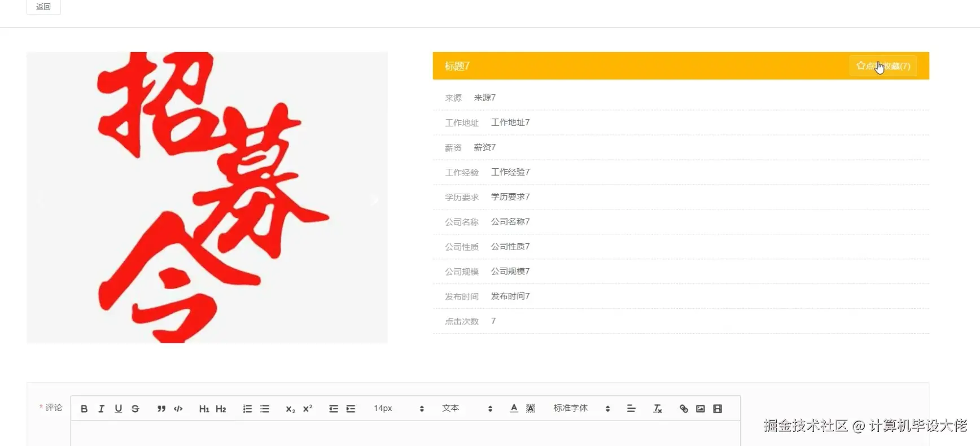Click the 返回 back button
The image size is (980, 446).
43,7
